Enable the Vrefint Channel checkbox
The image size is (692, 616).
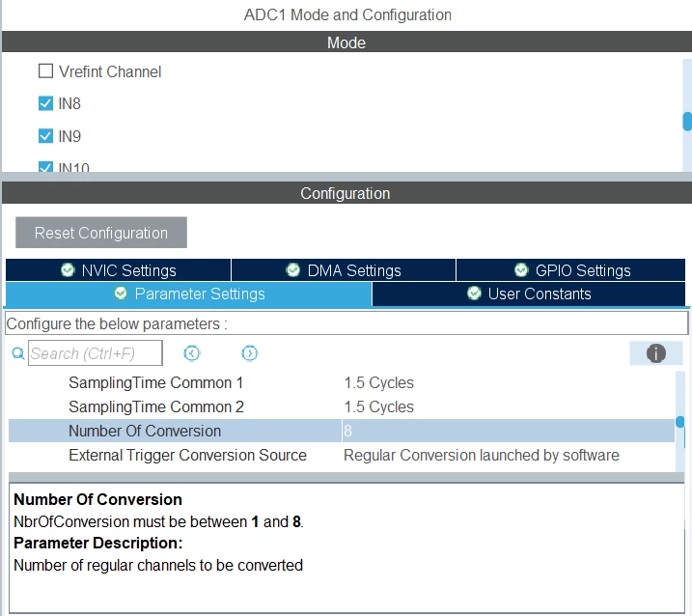click(46, 71)
